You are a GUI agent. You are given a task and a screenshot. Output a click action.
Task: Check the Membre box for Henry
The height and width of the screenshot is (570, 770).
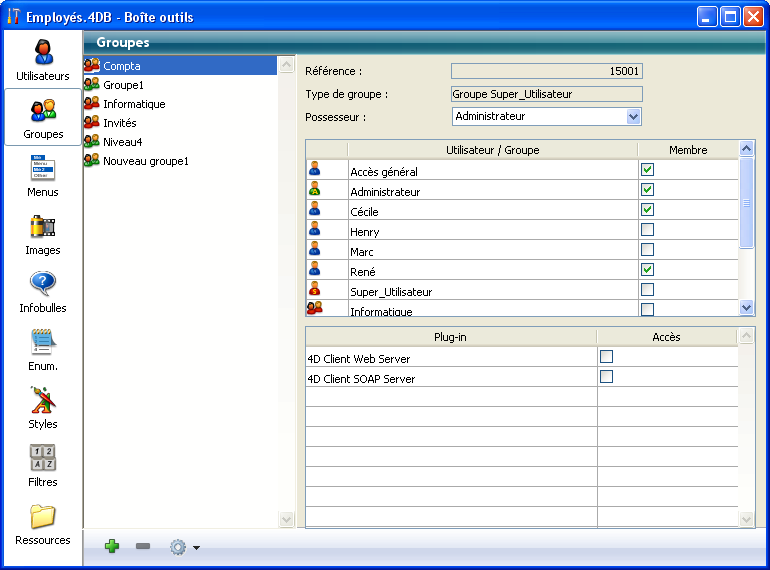coord(647,230)
